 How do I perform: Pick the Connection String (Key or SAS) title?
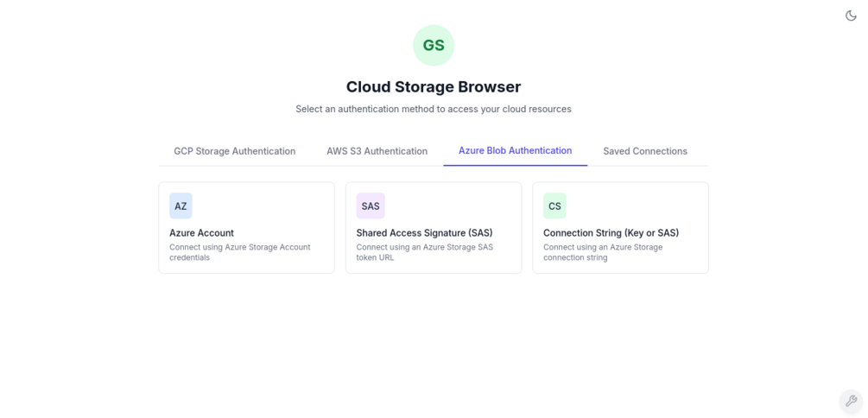tap(611, 232)
